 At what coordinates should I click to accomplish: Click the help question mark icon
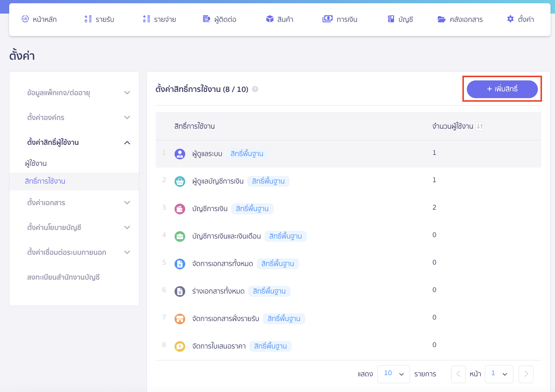(255, 89)
